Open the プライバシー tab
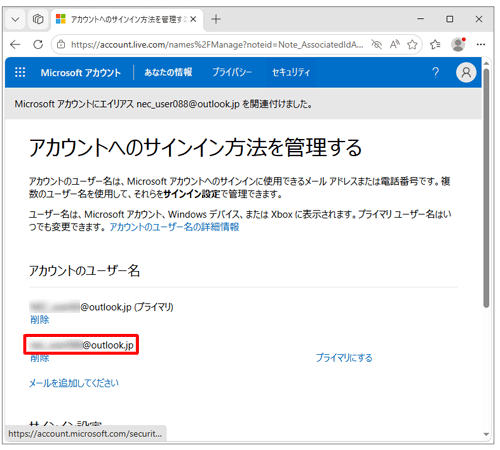Viewport: 500px width, 450px height. [x=232, y=72]
